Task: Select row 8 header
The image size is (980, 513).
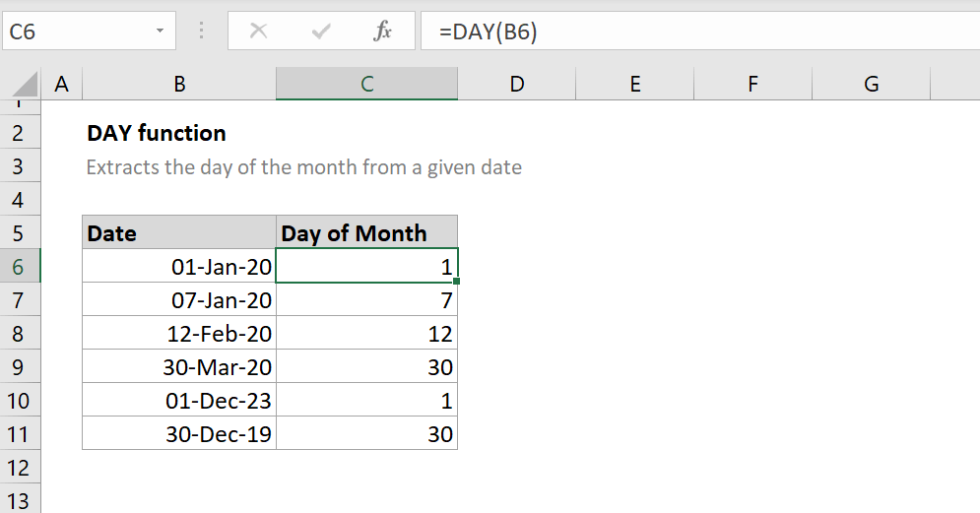Action: pyautogui.click(x=20, y=334)
